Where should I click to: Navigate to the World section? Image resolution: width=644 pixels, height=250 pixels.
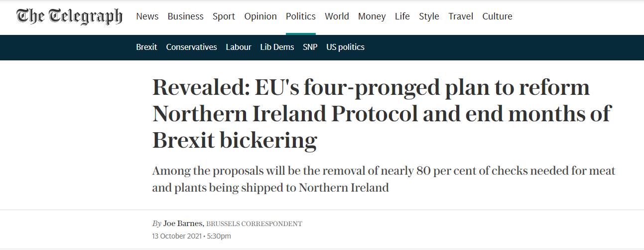[337, 16]
